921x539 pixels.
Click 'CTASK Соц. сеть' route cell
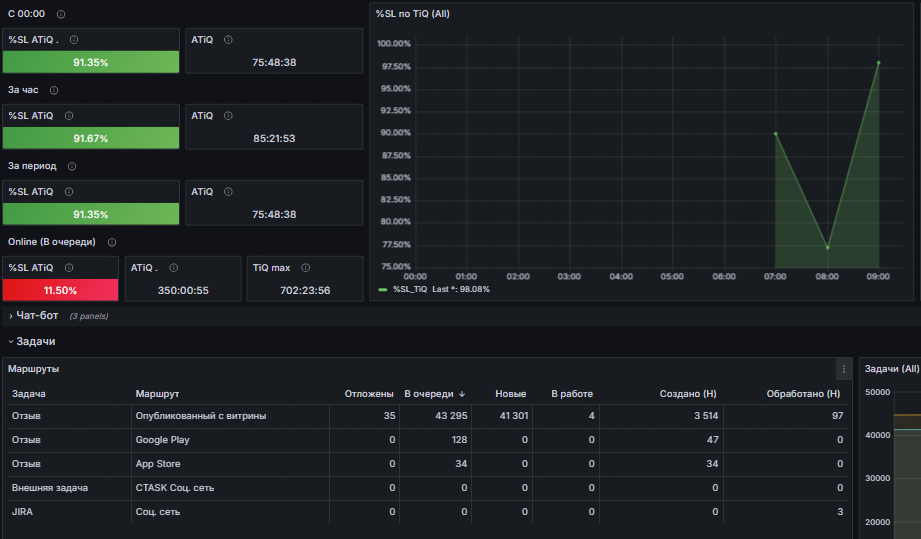pos(174,488)
